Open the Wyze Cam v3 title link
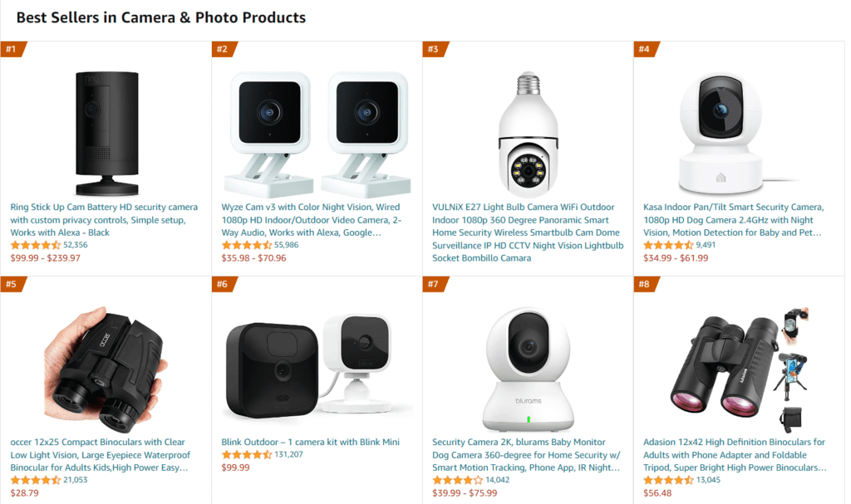 coord(312,220)
